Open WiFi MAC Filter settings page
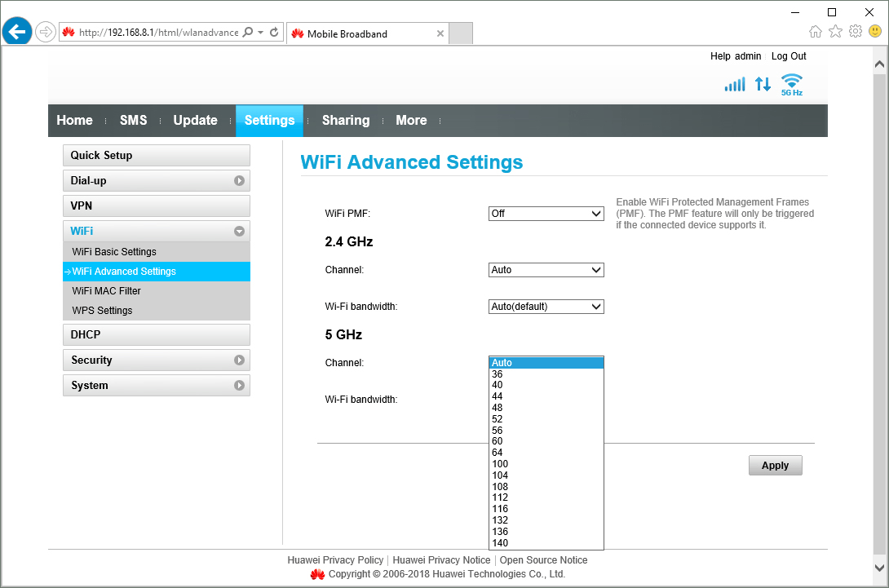Image resolution: width=889 pixels, height=588 pixels. point(107,291)
